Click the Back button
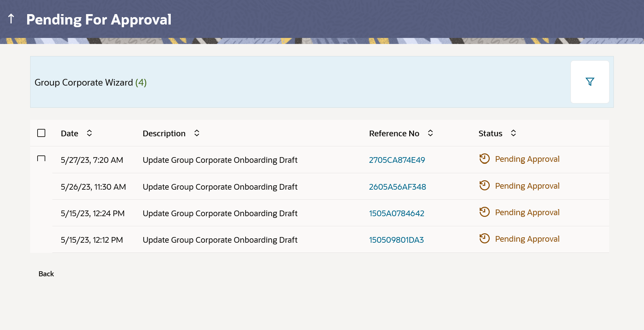This screenshot has height=330, width=644. (x=46, y=274)
